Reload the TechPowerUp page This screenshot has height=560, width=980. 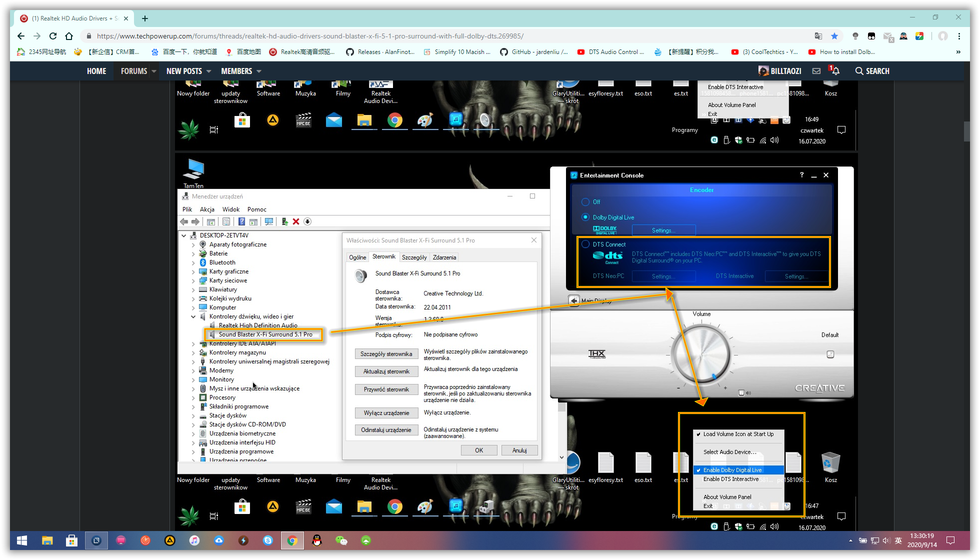tap(53, 36)
